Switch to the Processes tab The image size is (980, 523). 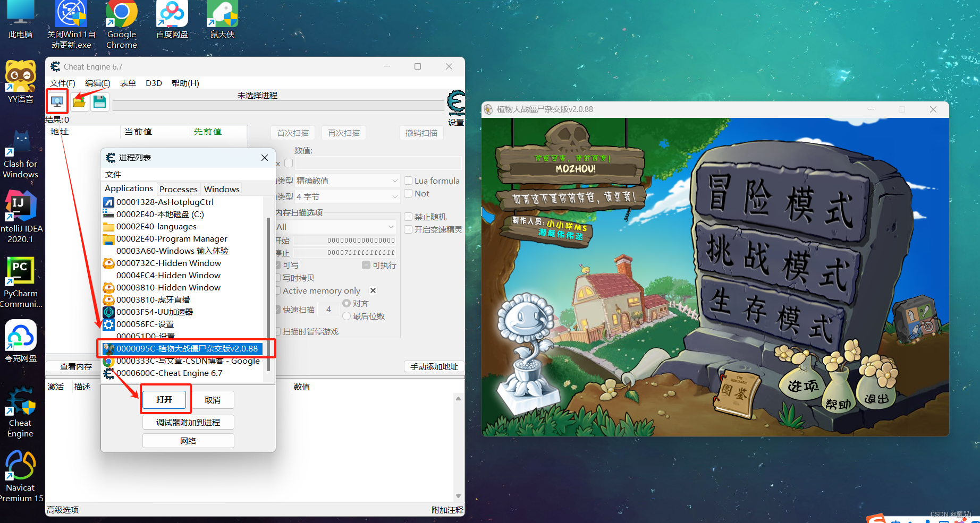tap(178, 189)
